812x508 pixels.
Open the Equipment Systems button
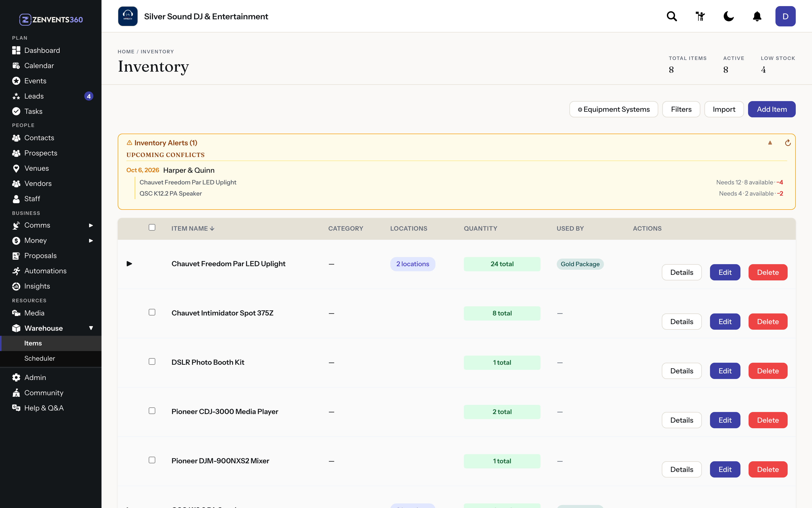(x=613, y=109)
